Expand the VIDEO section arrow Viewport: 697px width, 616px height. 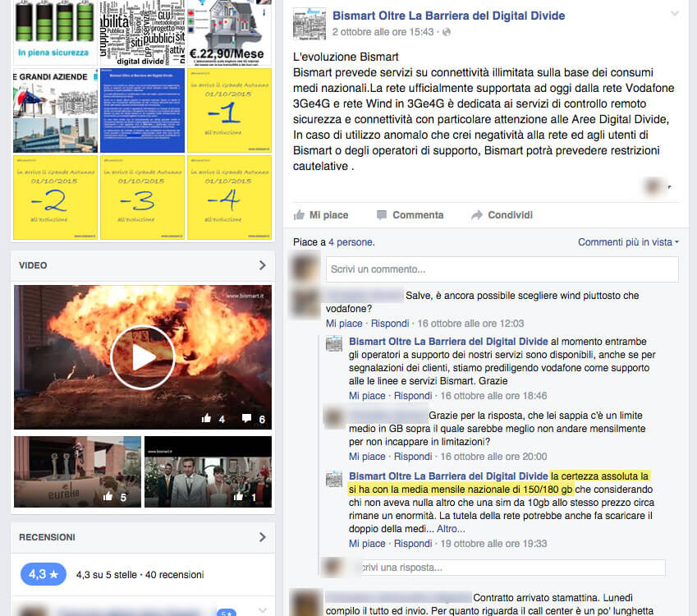tap(262, 265)
